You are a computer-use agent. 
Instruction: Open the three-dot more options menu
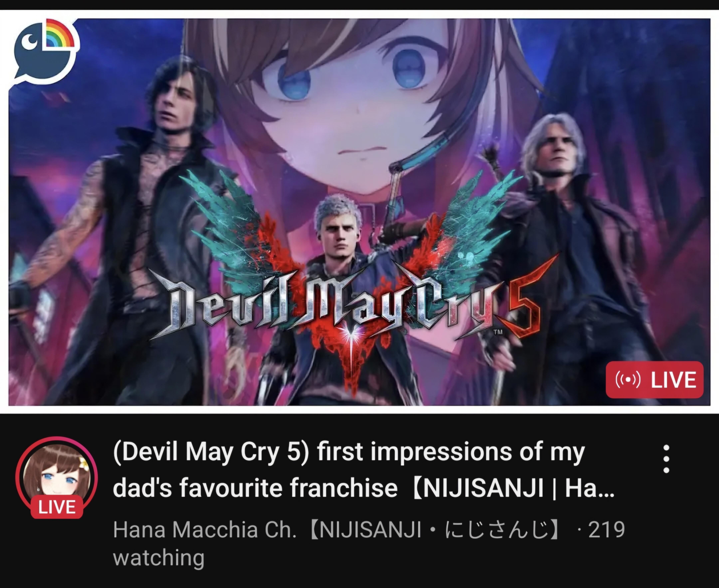coord(666,459)
